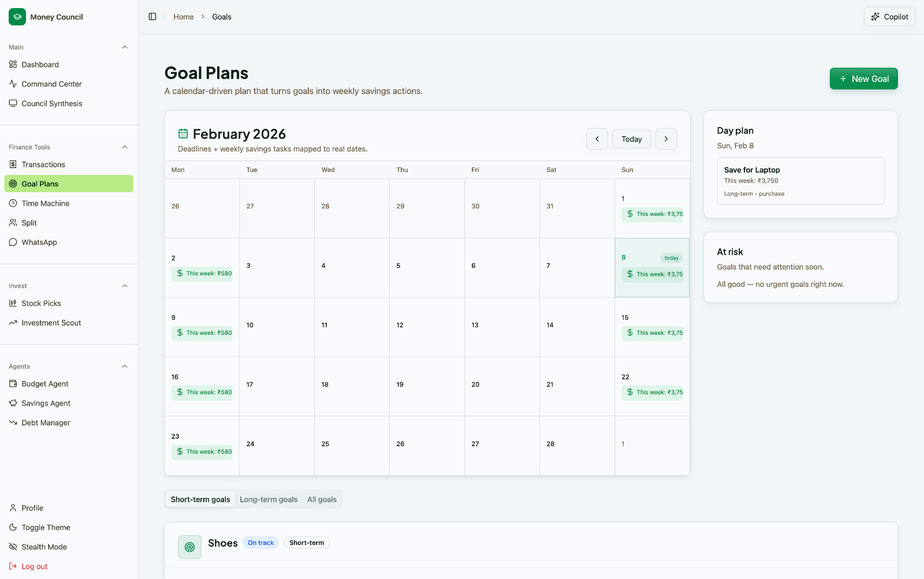Open Stock Picks page

click(x=41, y=303)
